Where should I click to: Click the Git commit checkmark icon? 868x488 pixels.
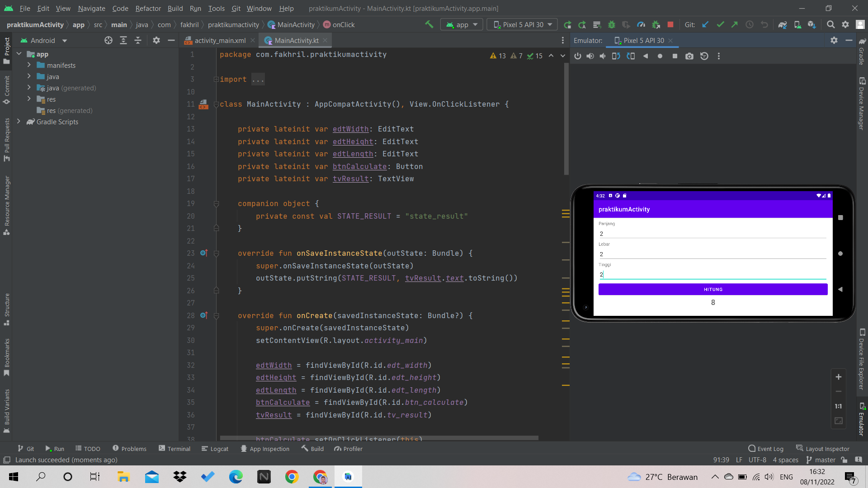tap(720, 24)
